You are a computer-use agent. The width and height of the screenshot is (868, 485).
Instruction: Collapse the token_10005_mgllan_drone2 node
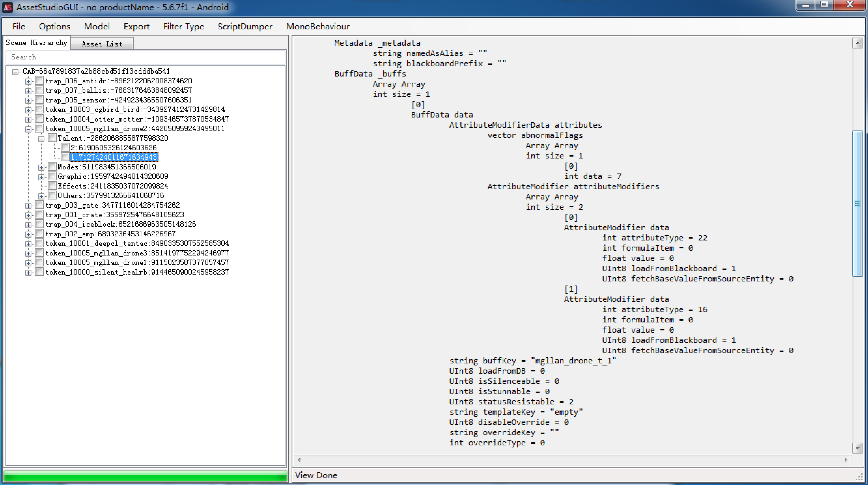coord(28,129)
